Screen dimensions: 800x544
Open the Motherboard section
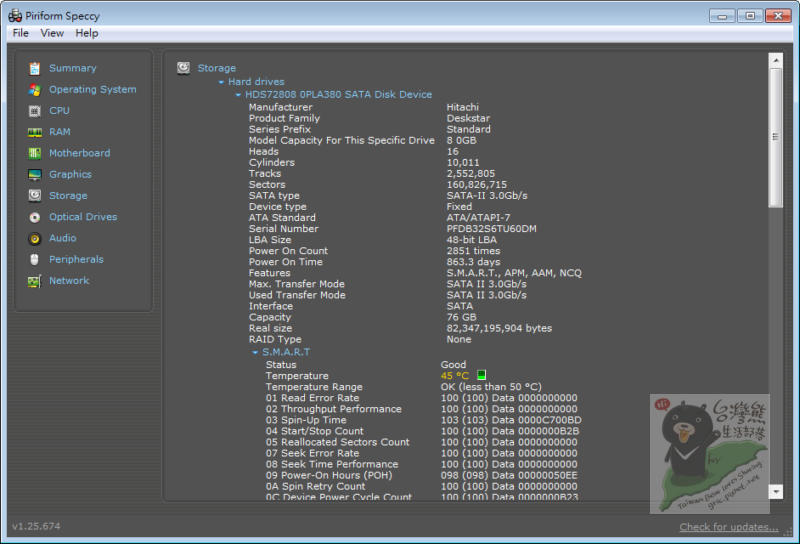(x=80, y=153)
